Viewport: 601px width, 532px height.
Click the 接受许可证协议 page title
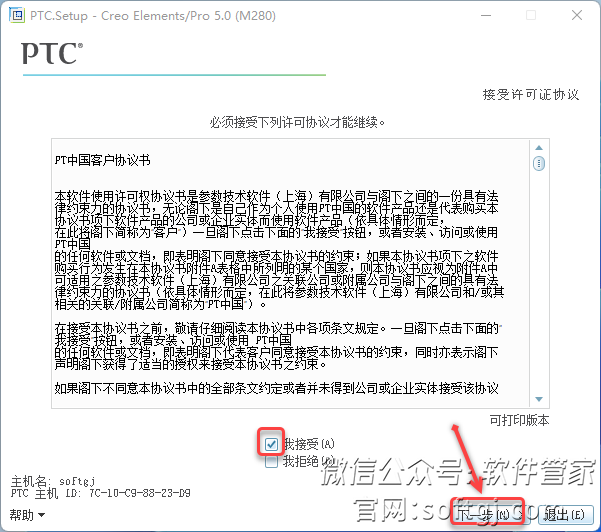point(531,94)
